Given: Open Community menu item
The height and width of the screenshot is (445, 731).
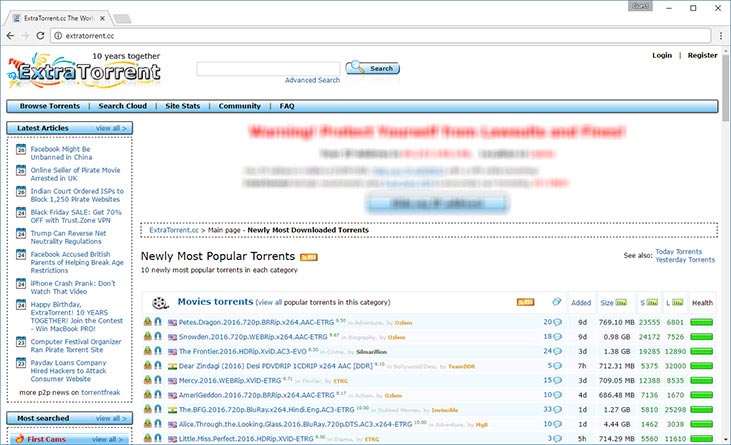Looking at the screenshot, I should 240,106.
